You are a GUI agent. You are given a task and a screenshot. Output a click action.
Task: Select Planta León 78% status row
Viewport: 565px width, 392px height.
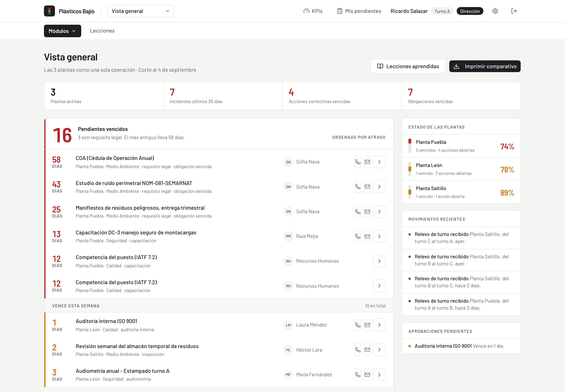coord(461,169)
